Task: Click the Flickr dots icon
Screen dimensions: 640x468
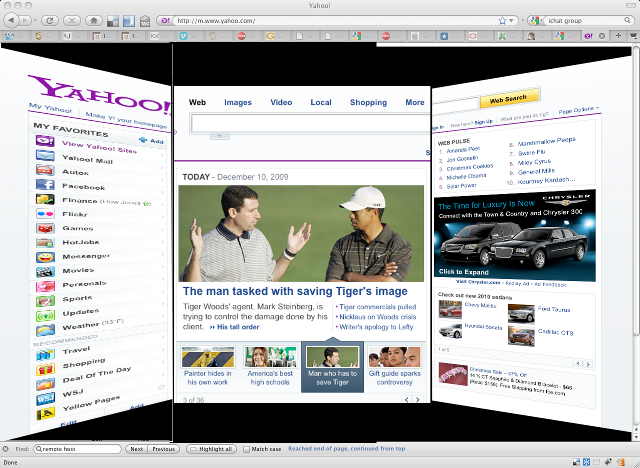Action: 45,213
